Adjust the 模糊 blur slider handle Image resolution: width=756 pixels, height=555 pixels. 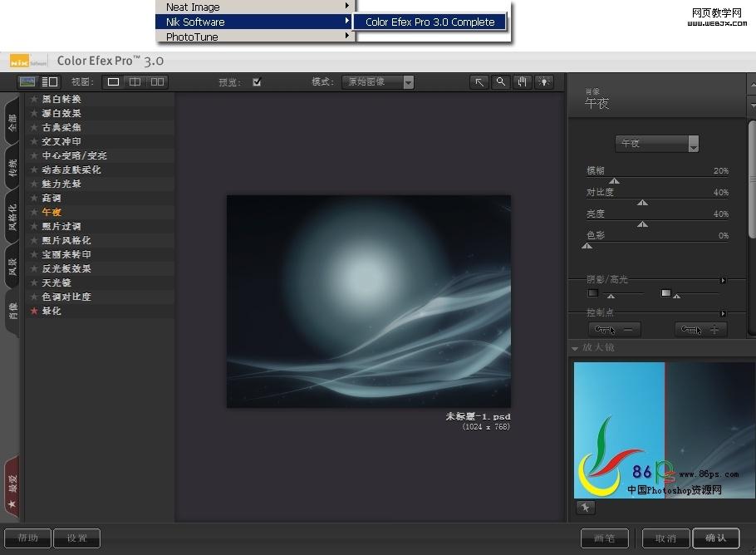pos(614,181)
